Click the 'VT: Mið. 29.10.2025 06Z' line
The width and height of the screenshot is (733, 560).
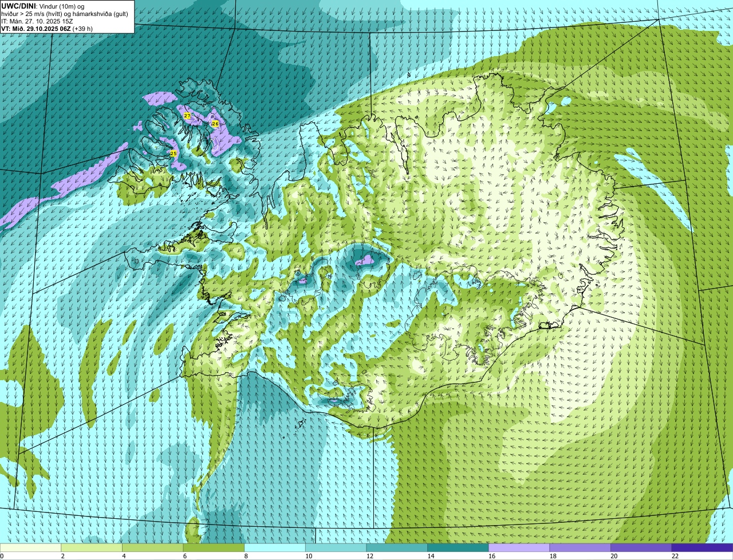(x=36, y=28)
